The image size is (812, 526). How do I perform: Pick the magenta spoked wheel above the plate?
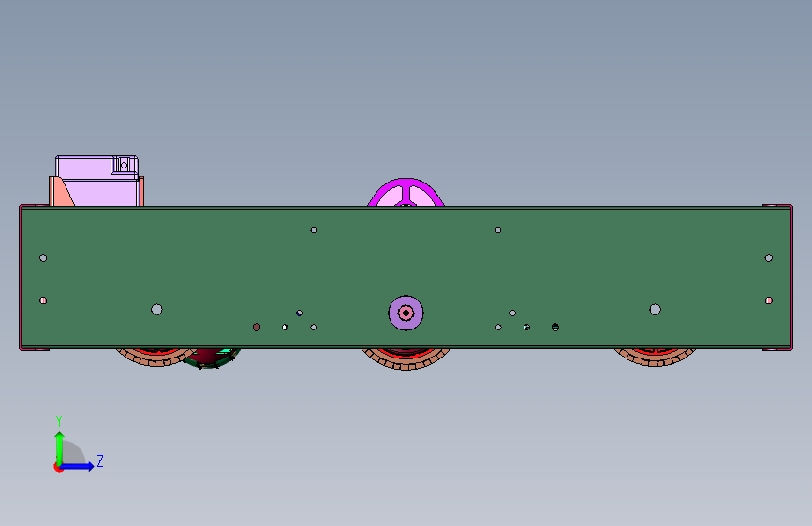[x=406, y=193]
